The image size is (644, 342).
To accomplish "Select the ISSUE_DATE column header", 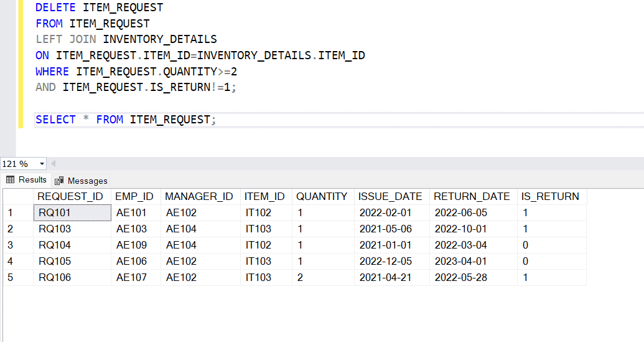I will pyautogui.click(x=392, y=196).
